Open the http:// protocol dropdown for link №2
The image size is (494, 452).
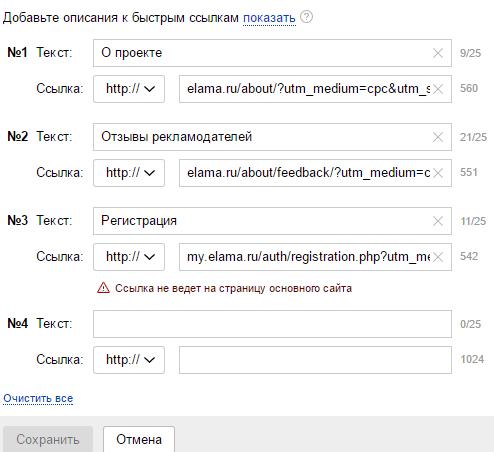[x=129, y=173]
